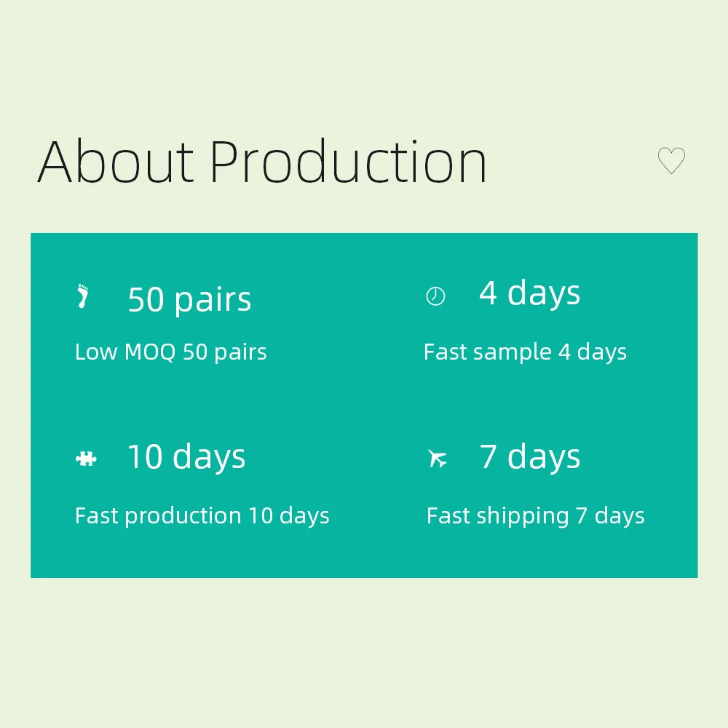The height and width of the screenshot is (728, 728).
Task: Select the Fast production 10 days caption
Action: click(202, 516)
